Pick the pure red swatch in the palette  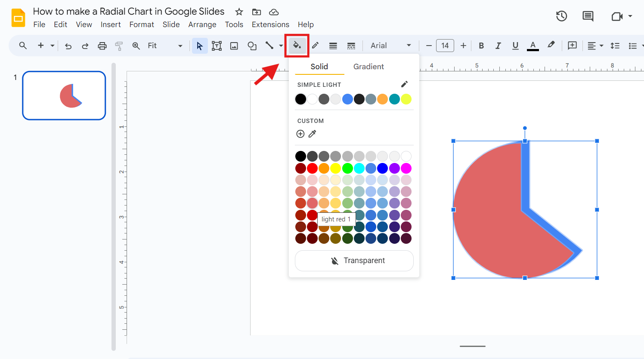[x=312, y=168]
